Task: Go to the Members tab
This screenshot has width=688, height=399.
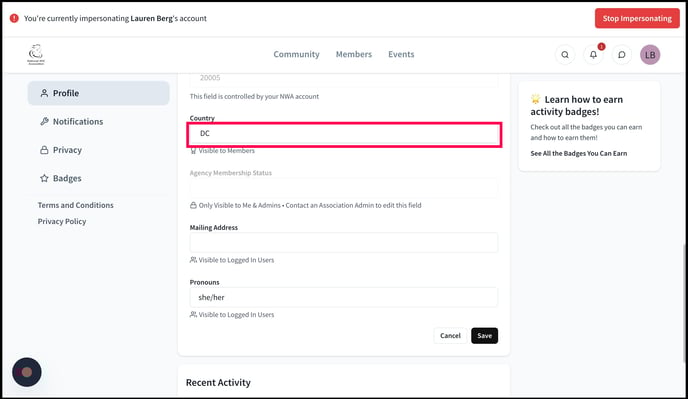Action: 354,54
